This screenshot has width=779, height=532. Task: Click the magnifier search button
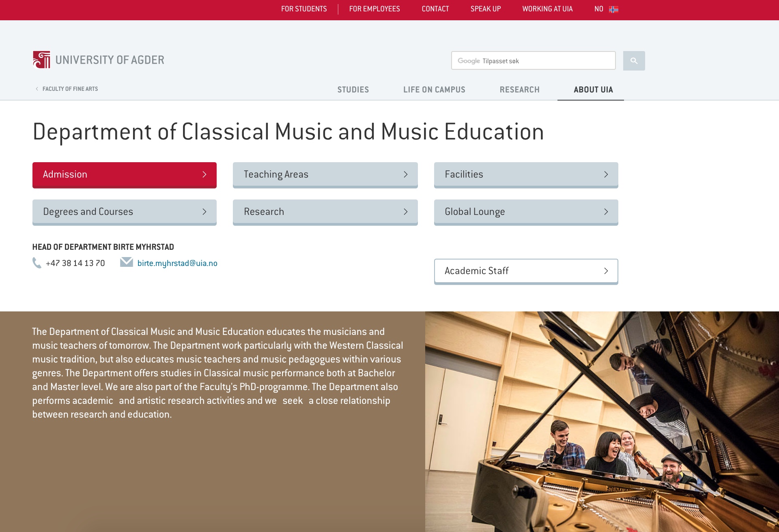634,61
